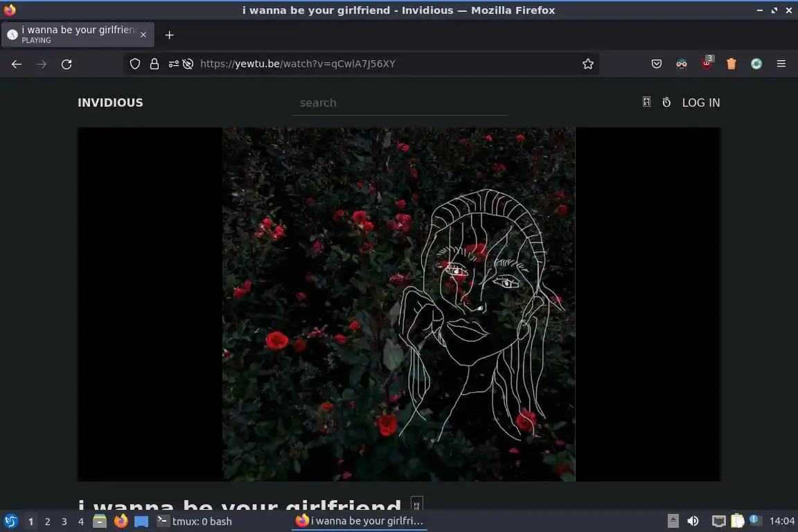Activate Firefox window entry in taskbar

coord(360,521)
